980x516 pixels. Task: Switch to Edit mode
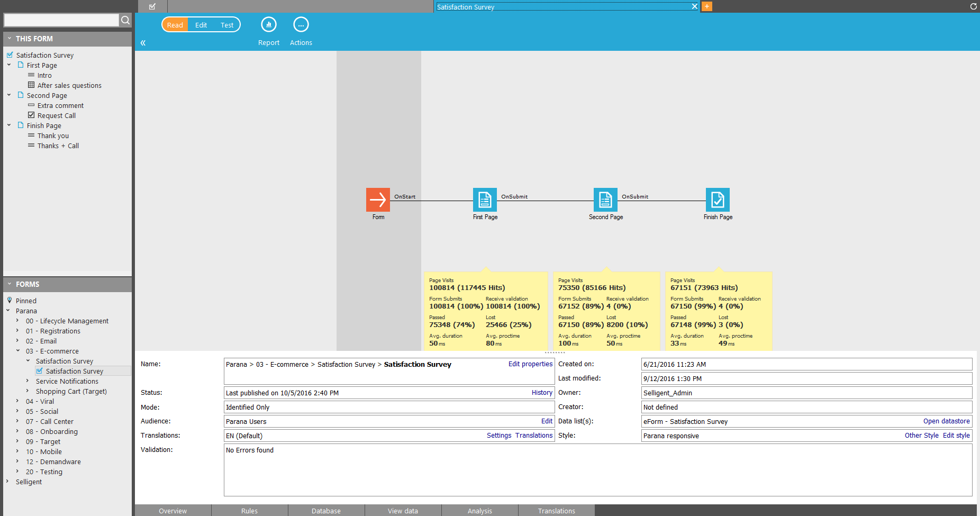201,25
